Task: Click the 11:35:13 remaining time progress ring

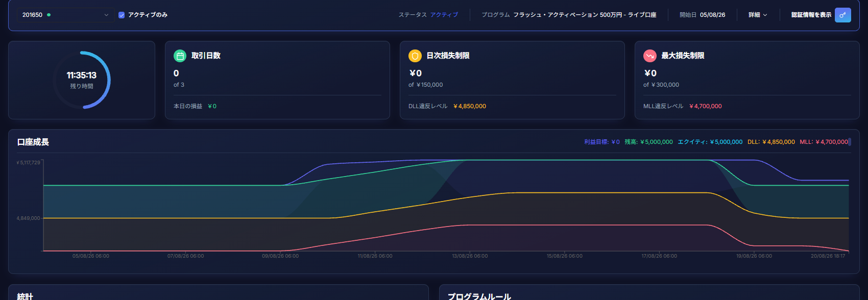Action: click(x=82, y=80)
